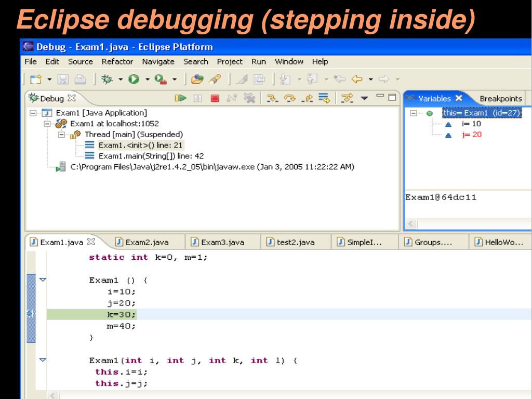Close the Debug view tab
532x399 pixels.
click(x=72, y=98)
